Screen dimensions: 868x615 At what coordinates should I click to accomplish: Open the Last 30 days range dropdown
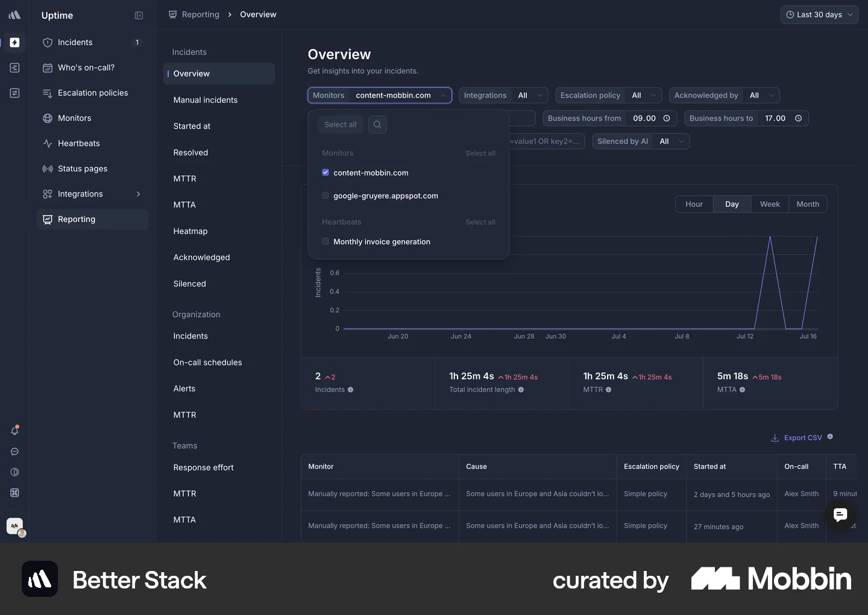pos(820,14)
